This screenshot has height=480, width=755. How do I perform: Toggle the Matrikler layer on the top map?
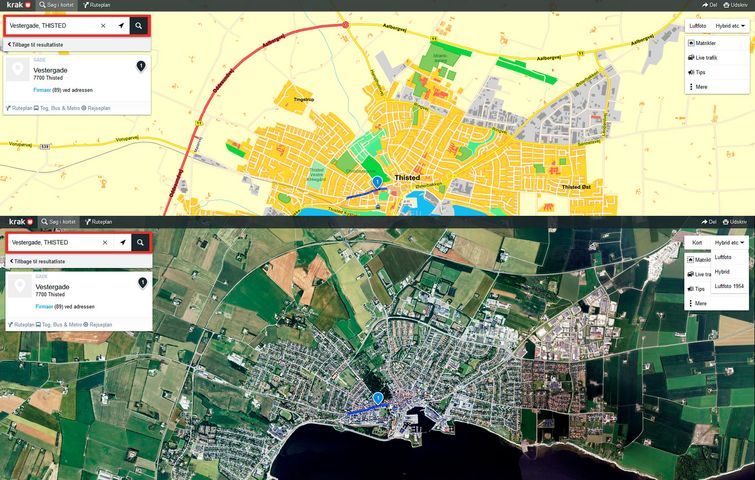pyautogui.click(x=704, y=43)
